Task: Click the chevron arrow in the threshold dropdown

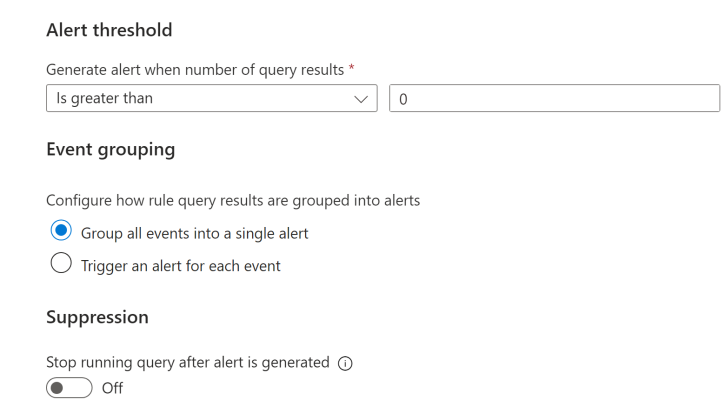Action: (x=361, y=99)
